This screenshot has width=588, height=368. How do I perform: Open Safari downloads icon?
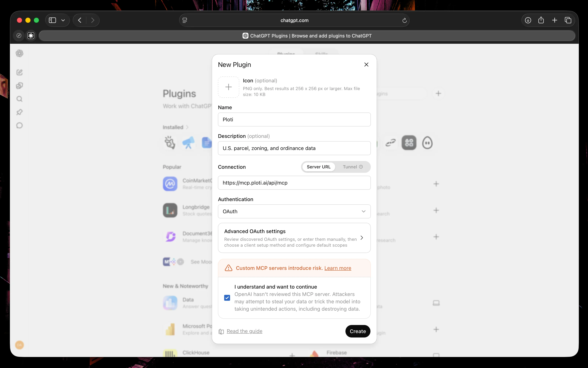pos(528,20)
